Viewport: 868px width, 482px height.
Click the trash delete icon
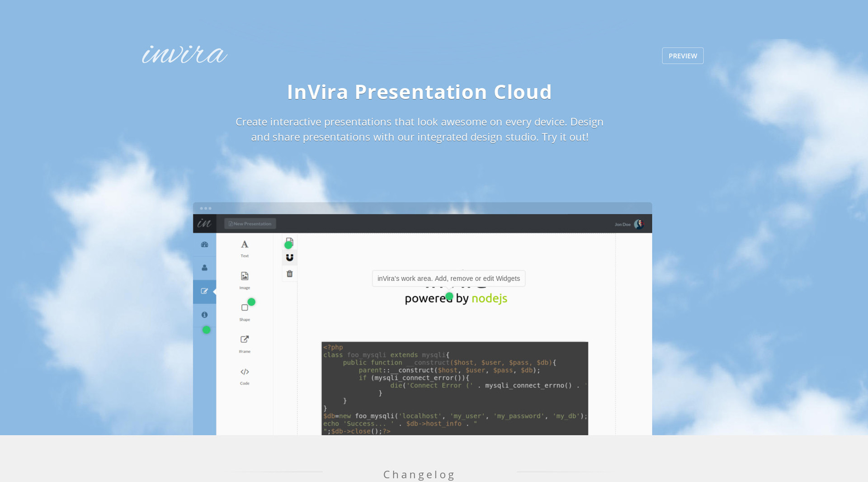(x=290, y=274)
